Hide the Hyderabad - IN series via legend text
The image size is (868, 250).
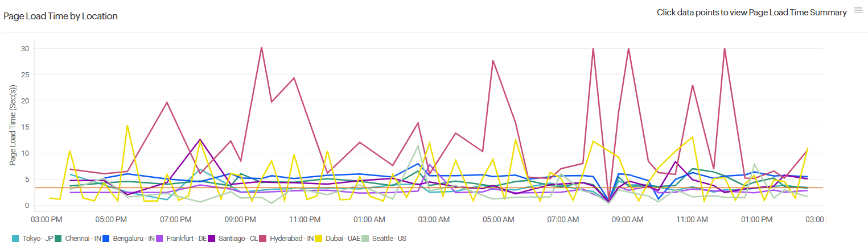(292, 239)
